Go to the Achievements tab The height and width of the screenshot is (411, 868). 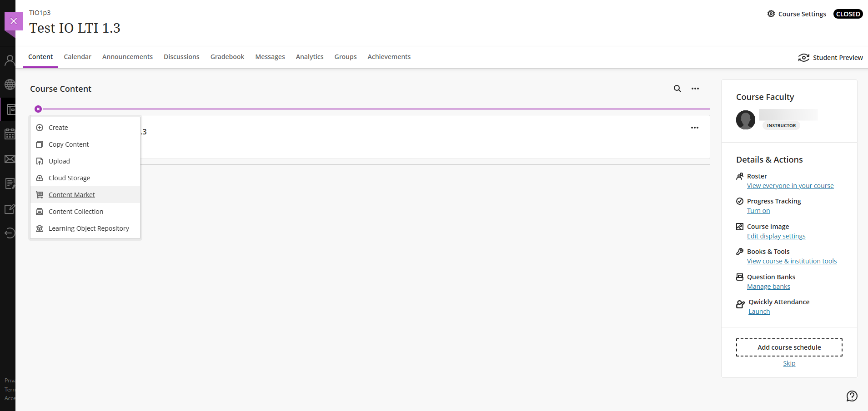389,57
